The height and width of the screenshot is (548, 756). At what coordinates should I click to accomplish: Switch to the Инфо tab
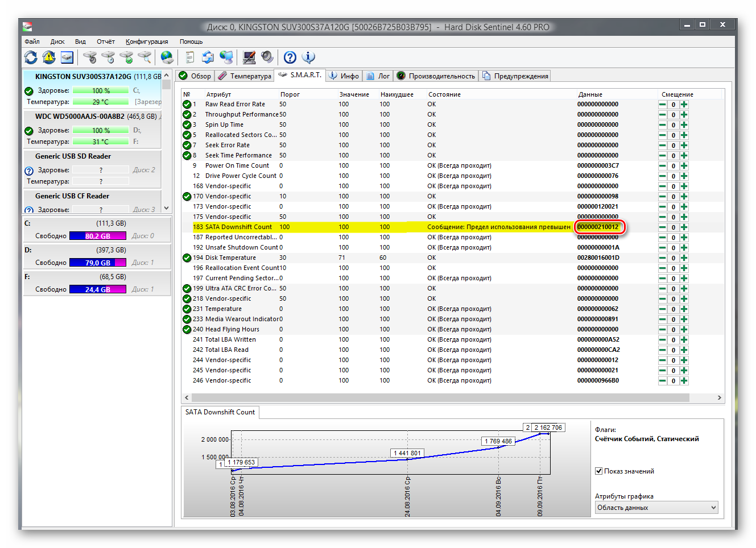coord(344,76)
